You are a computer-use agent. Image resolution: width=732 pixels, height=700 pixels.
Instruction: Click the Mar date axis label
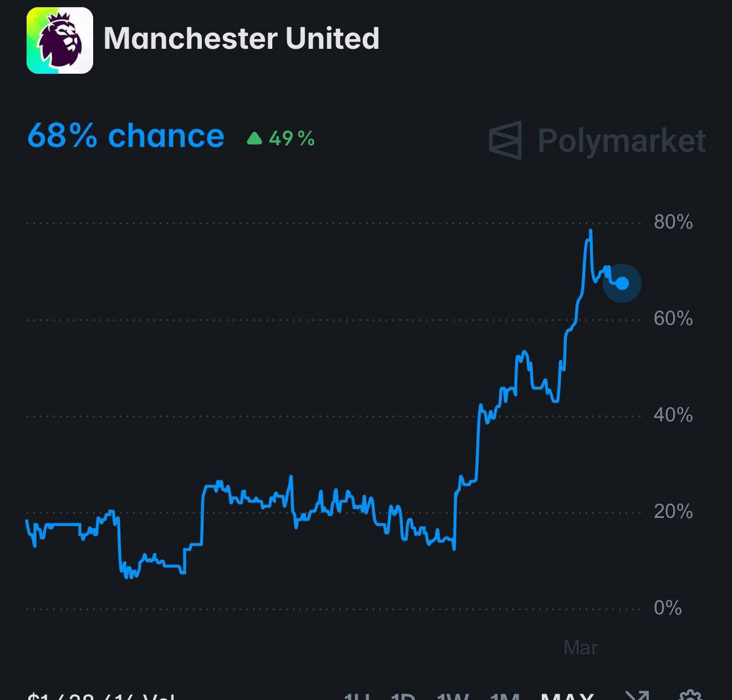(x=581, y=648)
